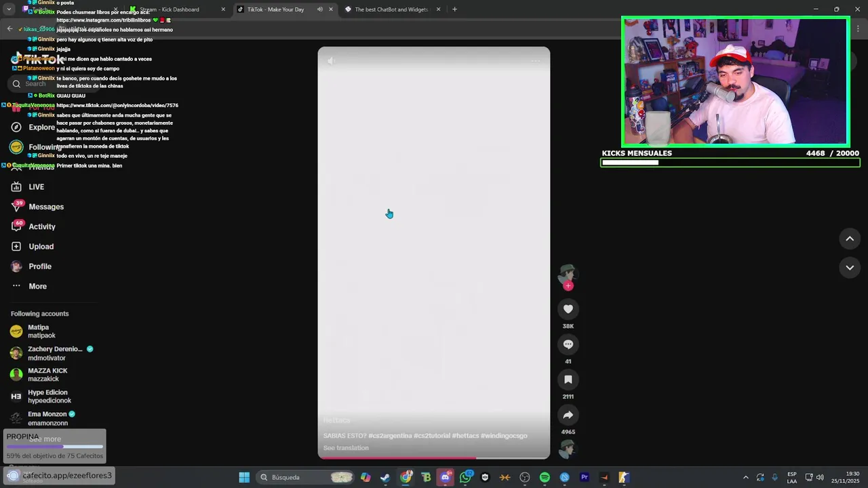Mute the TikTok tab audio speaker
868x488 pixels.
click(320, 9)
